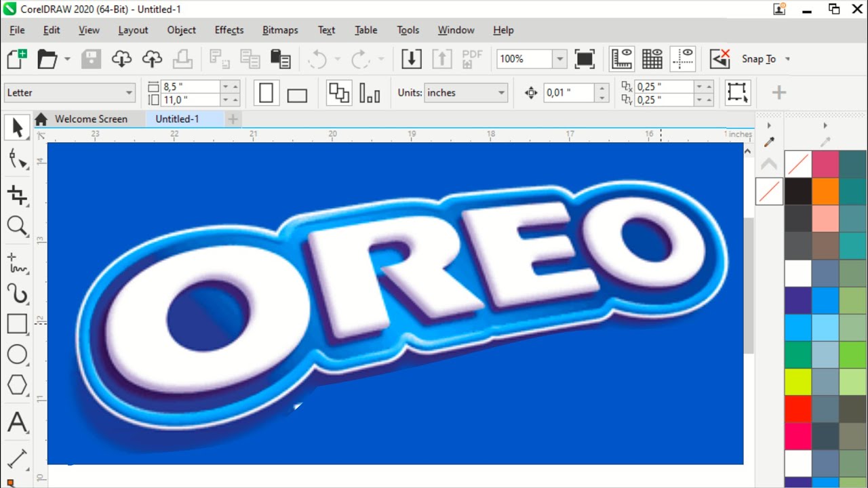Viewport: 868px width, 488px height.
Task: Click the Export icon
Action: (441, 59)
